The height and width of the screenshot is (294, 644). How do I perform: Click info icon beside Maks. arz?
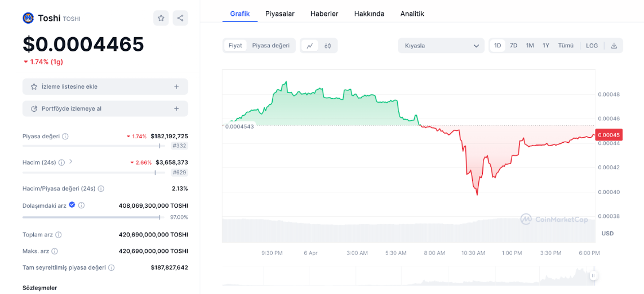(55, 251)
